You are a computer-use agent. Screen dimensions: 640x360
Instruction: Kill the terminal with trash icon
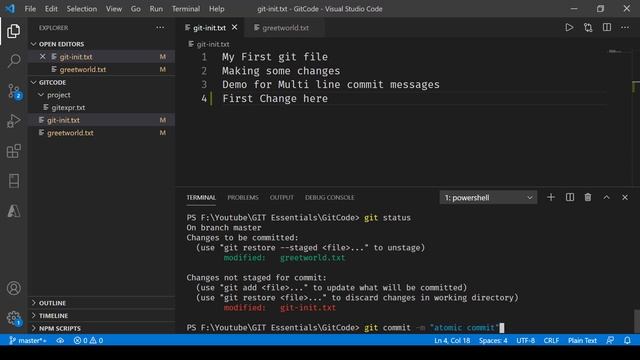588,198
